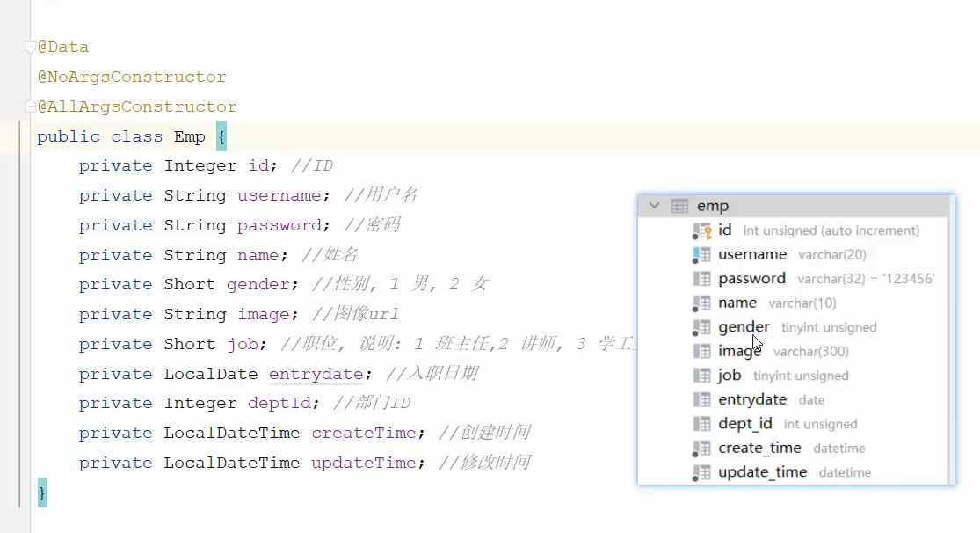The image size is (980, 533).
Task: Click the create_time column icon
Action: coord(701,449)
